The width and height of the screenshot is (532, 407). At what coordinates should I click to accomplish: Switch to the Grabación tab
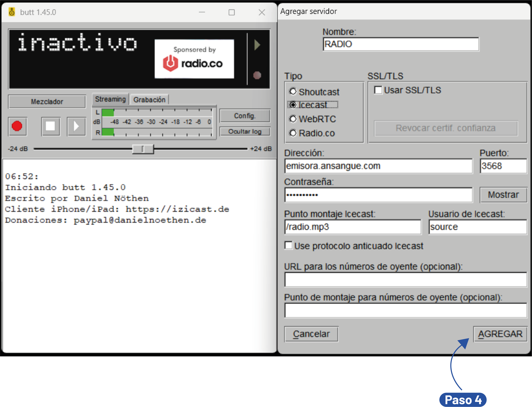click(149, 100)
